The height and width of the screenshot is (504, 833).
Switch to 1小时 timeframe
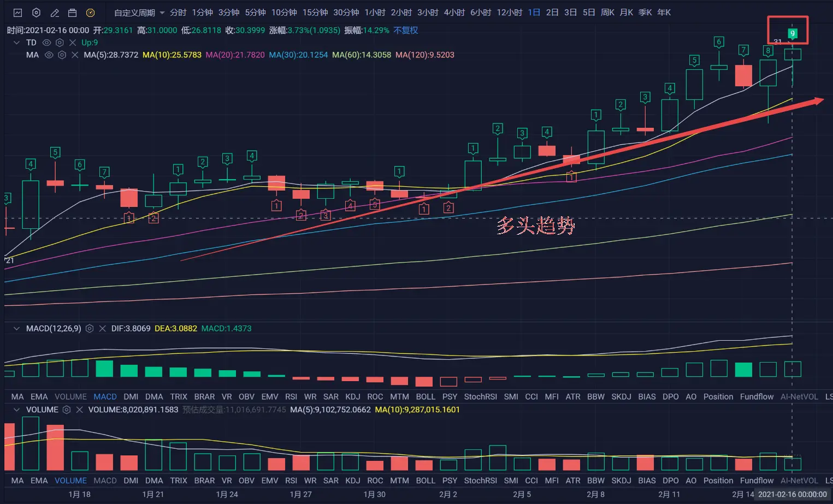pos(375,13)
